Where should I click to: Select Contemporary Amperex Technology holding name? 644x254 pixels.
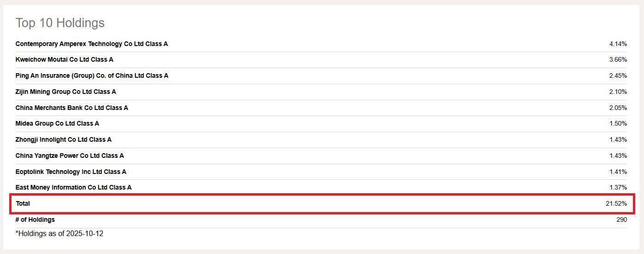92,44
